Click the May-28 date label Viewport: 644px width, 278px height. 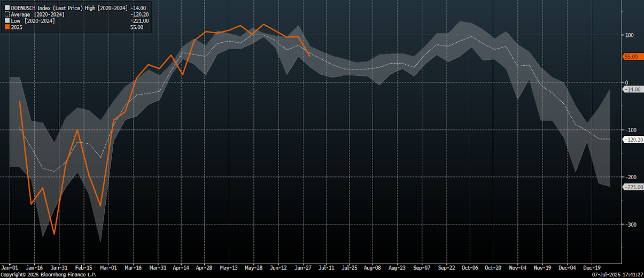[253, 267]
